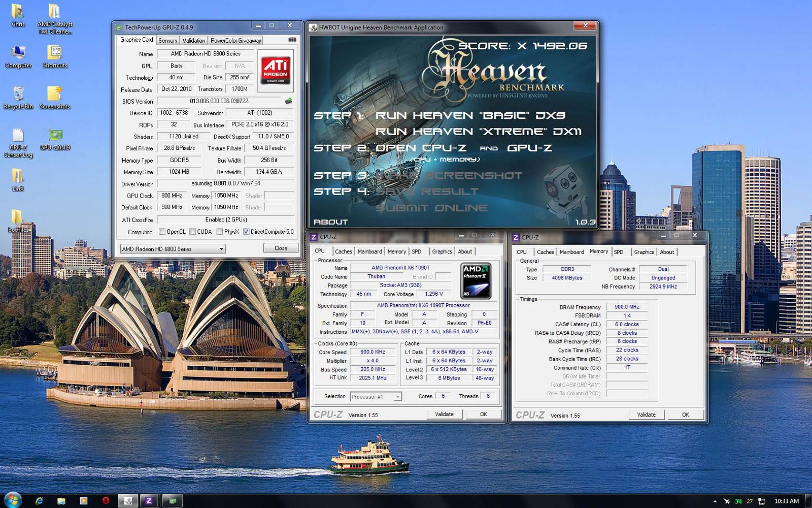The image size is (812, 508).
Task: Click the taskbar clock 10:33 AM
Action: [787, 501]
